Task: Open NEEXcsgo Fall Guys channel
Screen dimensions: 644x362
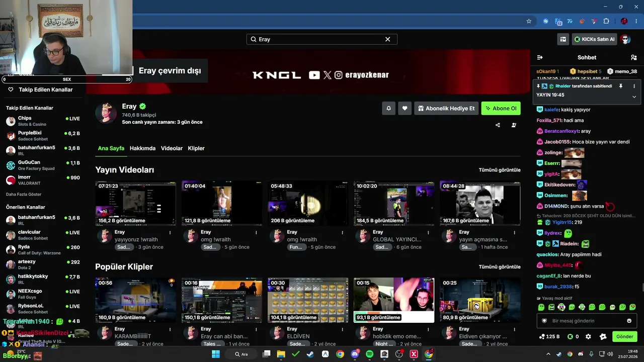Action: point(43,294)
